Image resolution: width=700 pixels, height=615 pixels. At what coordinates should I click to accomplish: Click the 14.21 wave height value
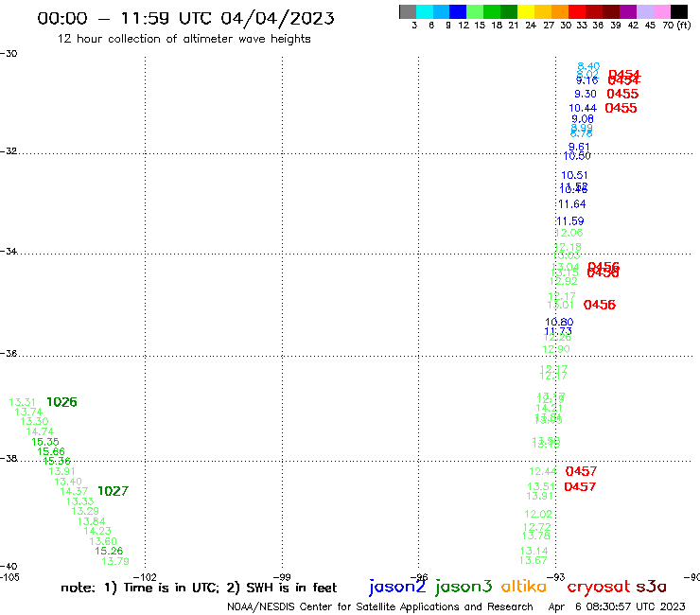coord(549,408)
